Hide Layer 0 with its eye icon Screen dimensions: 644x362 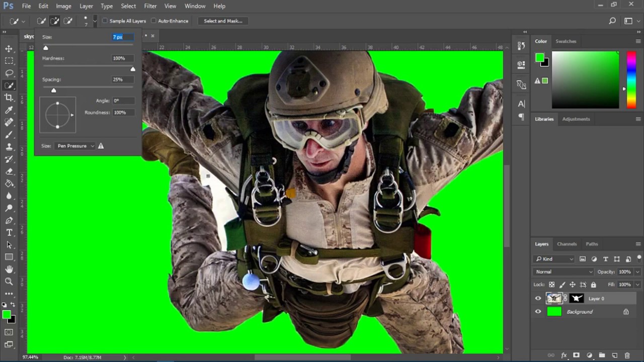(x=538, y=299)
